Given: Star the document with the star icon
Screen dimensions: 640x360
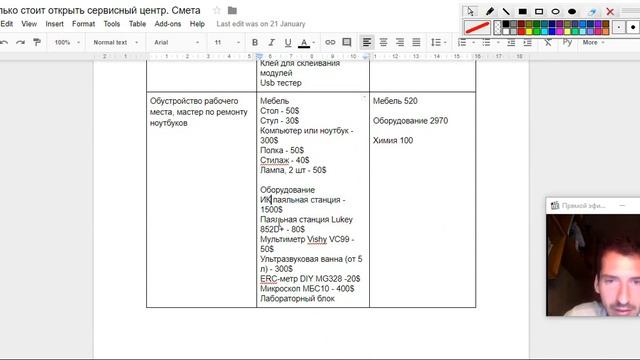Looking at the screenshot, I should click(217, 10).
